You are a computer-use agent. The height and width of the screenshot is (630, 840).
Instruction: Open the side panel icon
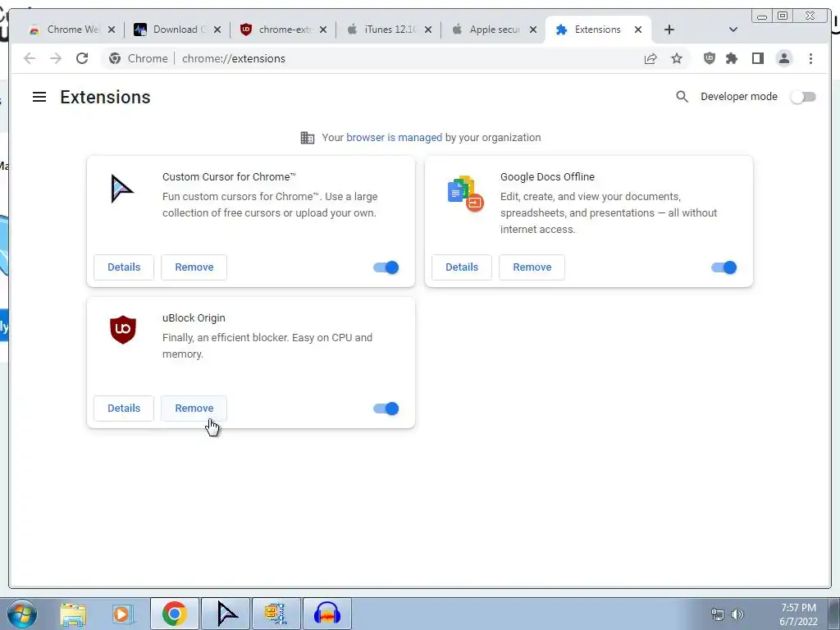click(x=757, y=58)
